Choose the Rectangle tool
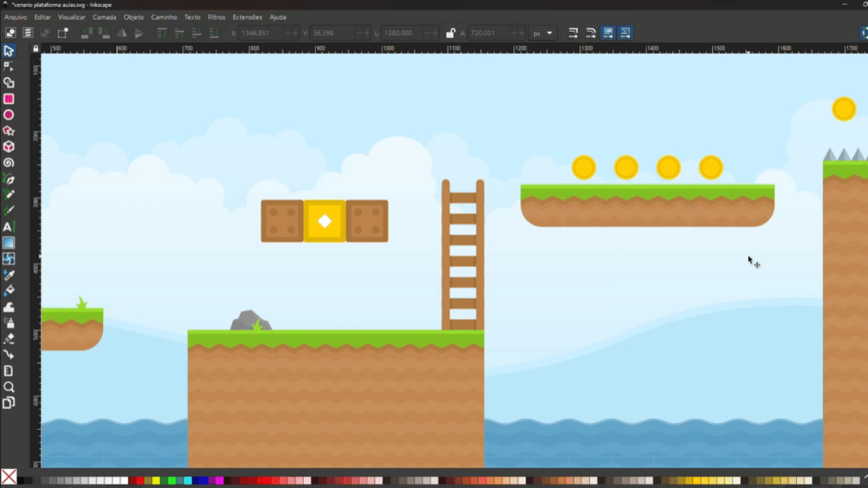This screenshot has height=488, width=868. point(9,99)
